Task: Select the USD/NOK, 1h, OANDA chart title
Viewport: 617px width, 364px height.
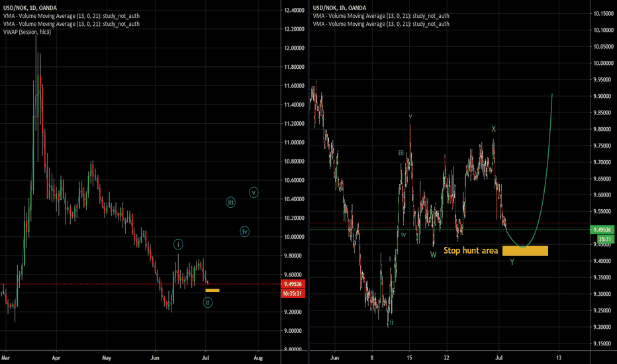Action: click(x=339, y=8)
